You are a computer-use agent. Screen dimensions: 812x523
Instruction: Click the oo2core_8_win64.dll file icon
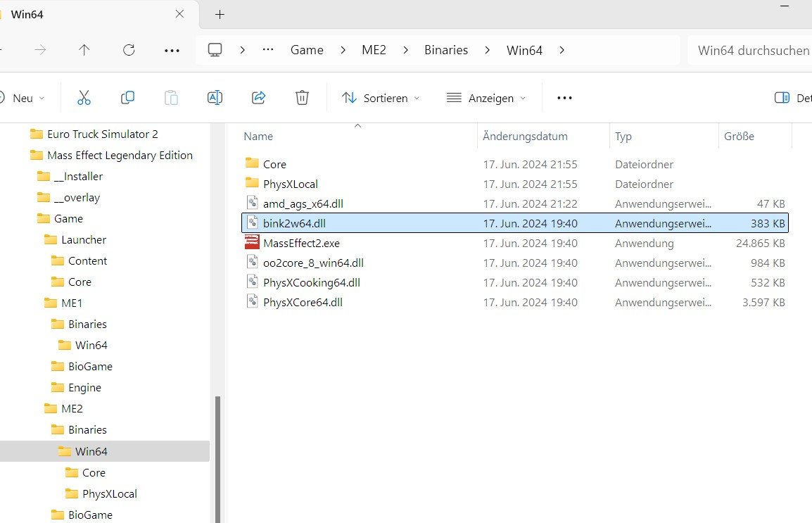click(252, 263)
